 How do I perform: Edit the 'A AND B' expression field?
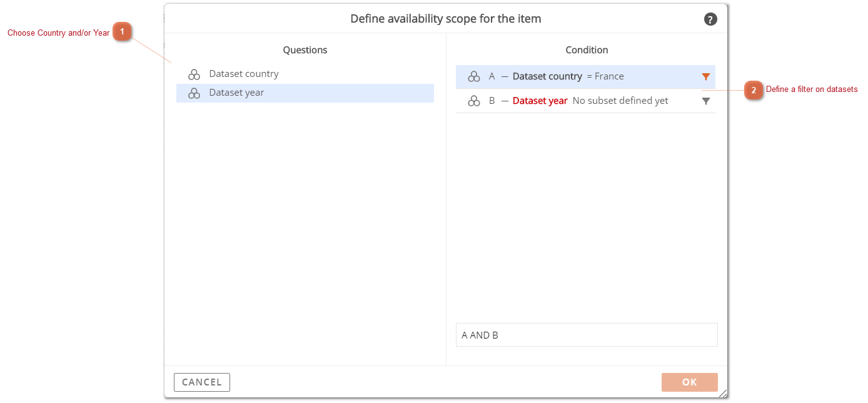coord(587,335)
